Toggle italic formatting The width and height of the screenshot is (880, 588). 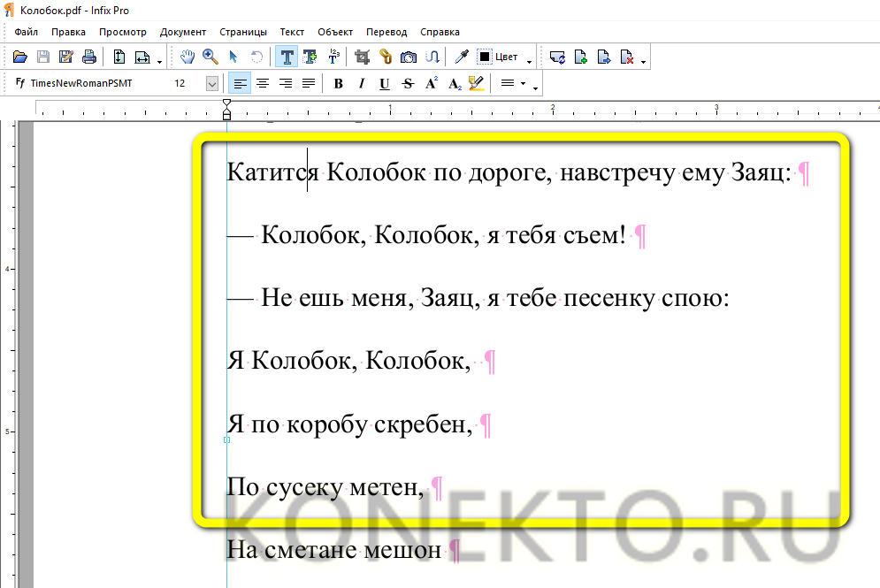361,84
